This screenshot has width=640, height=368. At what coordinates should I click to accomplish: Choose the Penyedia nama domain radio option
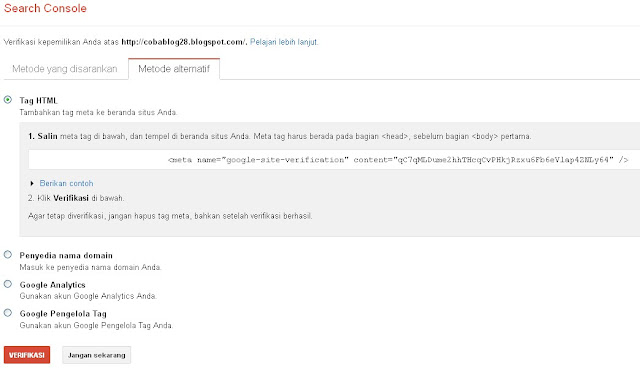point(8,255)
